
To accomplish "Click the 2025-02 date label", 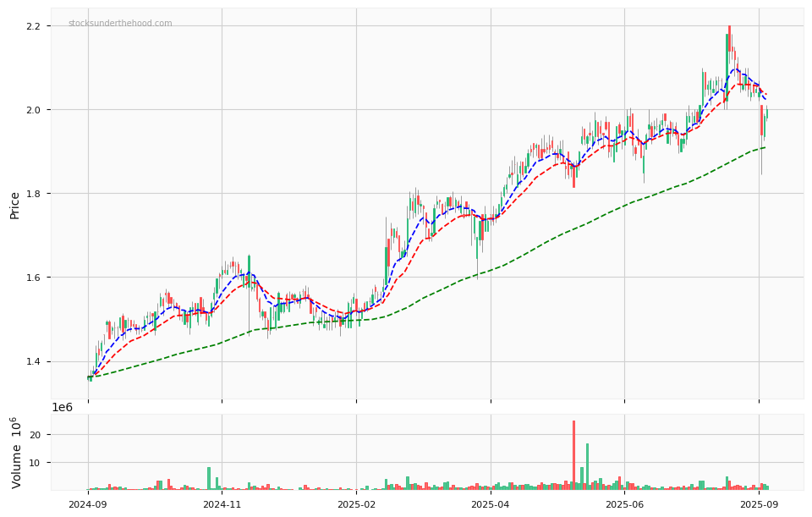I will [x=356, y=504].
